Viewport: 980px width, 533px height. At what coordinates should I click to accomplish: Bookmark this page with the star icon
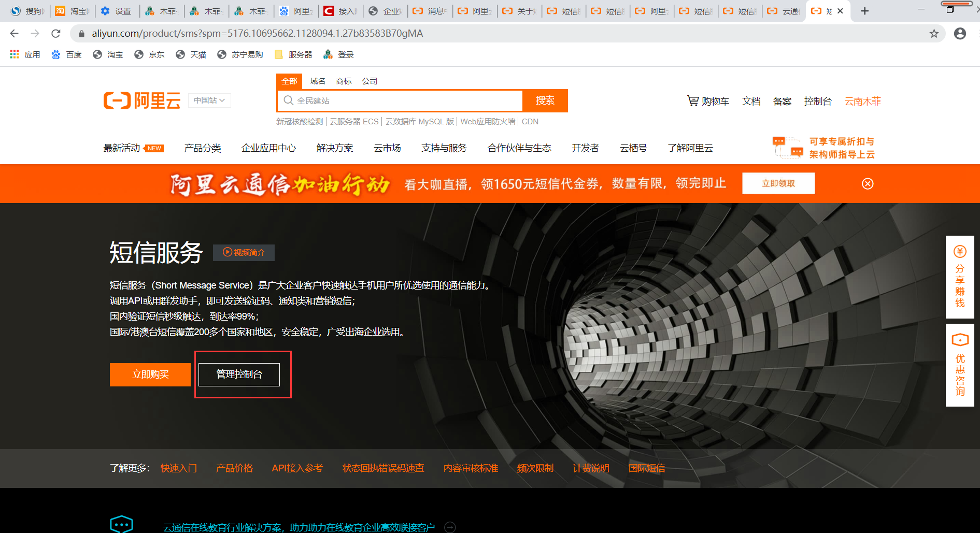(934, 34)
